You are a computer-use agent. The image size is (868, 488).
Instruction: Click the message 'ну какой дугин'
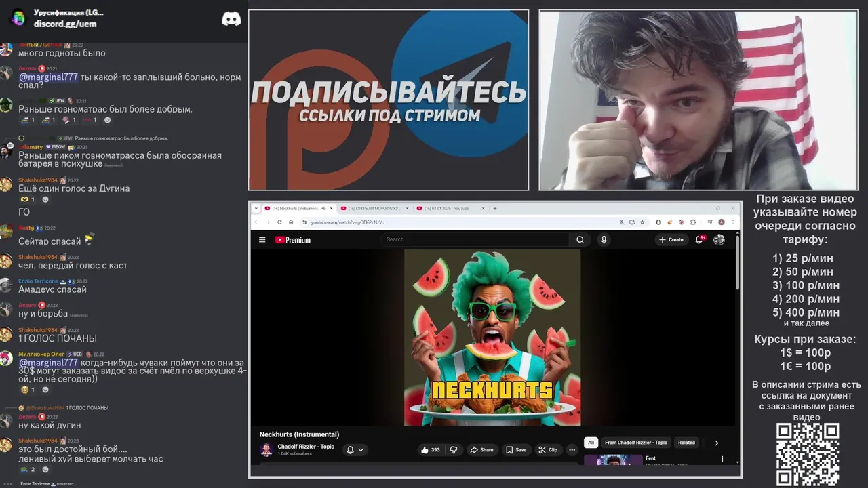pyautogui.click(x=50, y=425)
